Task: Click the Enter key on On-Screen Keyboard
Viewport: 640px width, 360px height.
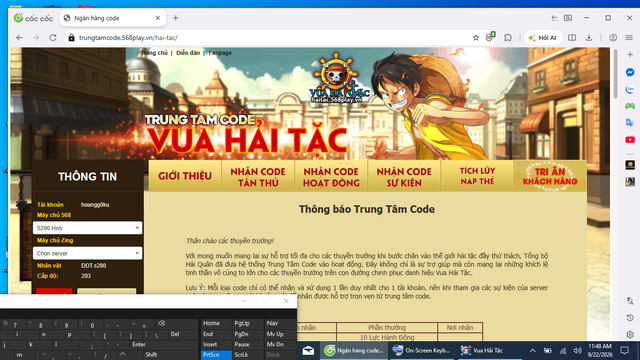Action: (x=163, y=344)
